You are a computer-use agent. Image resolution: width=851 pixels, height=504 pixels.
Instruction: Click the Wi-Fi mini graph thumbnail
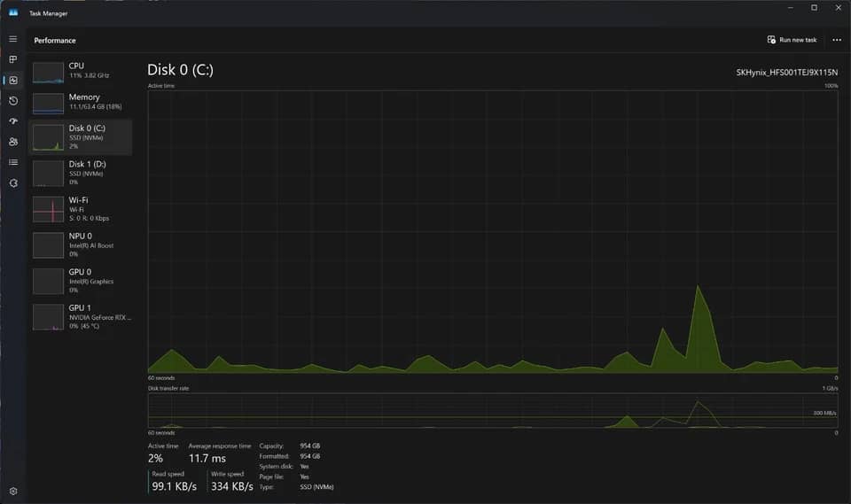tap(48, 209)
